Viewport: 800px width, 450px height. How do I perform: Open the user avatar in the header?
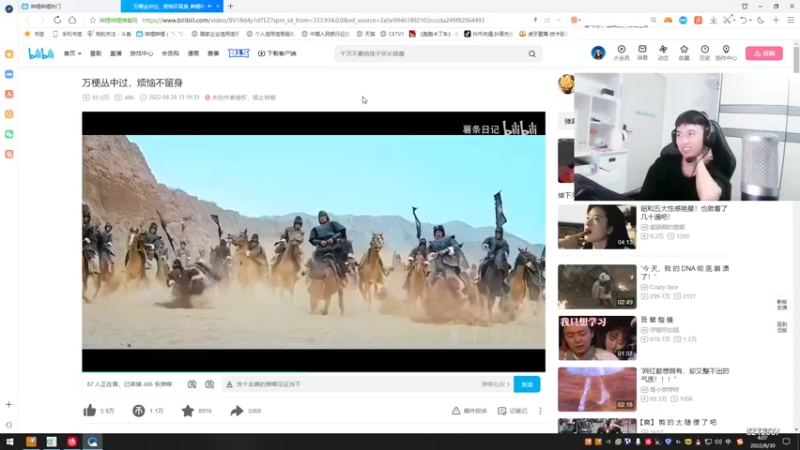coord(598,53)
